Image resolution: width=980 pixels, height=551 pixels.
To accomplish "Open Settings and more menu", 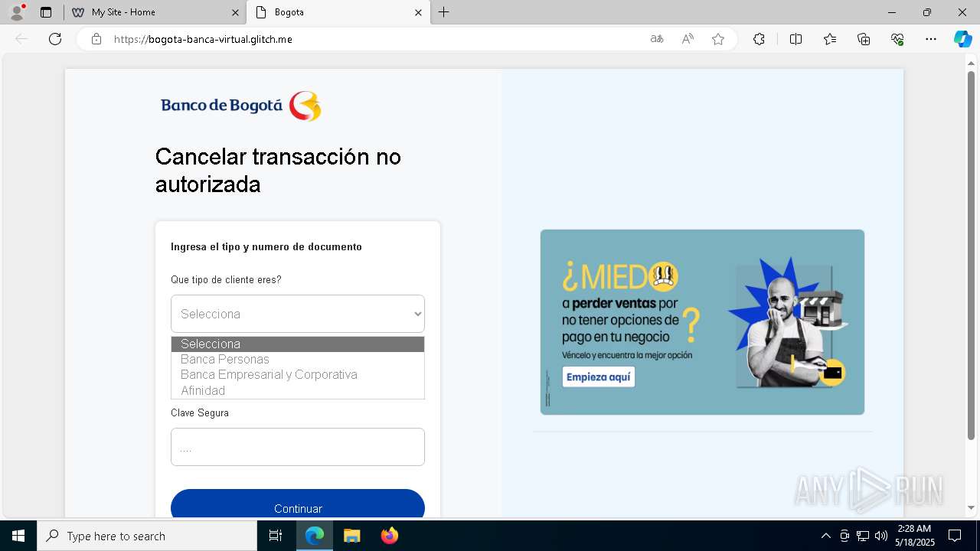I will point(931,39).
